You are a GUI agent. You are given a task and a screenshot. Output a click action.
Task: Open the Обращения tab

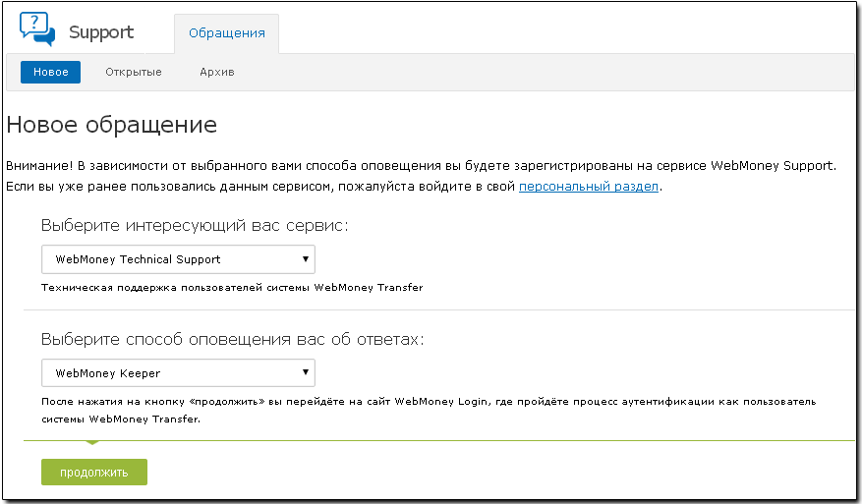(x=226, y=33)
